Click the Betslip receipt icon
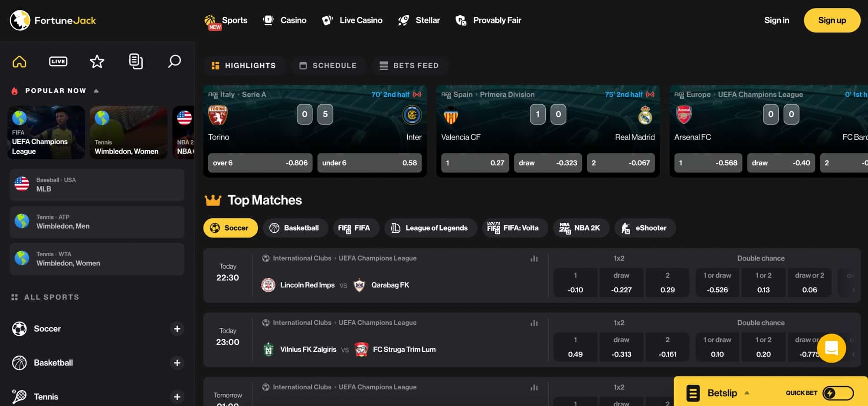The width and height of the screenshot is (868, 406). (693, 393)
